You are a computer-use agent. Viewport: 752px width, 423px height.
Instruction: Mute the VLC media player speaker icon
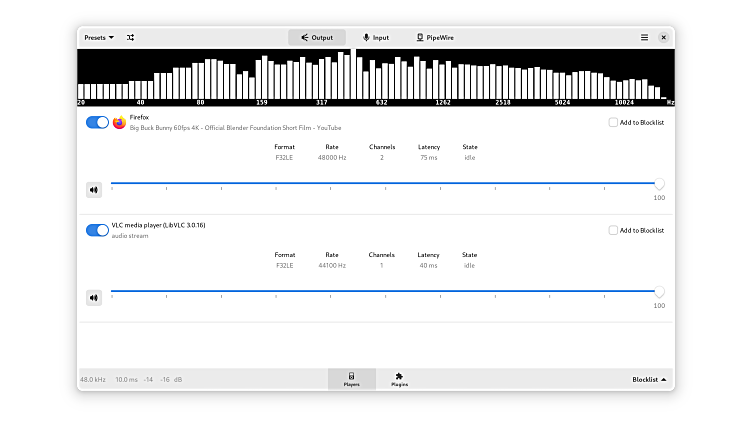tap(94, 297)
